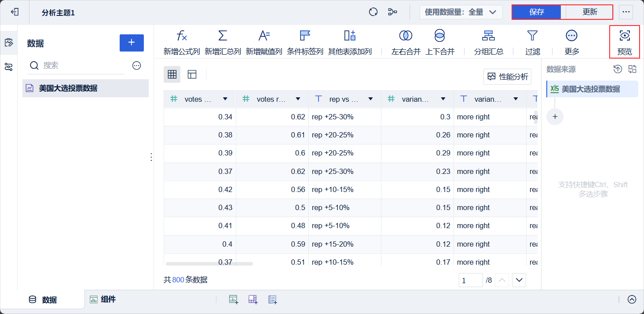Open the 分组汇总 grouping tool
This screenshot has height=314, width=644.
point(488,36)
